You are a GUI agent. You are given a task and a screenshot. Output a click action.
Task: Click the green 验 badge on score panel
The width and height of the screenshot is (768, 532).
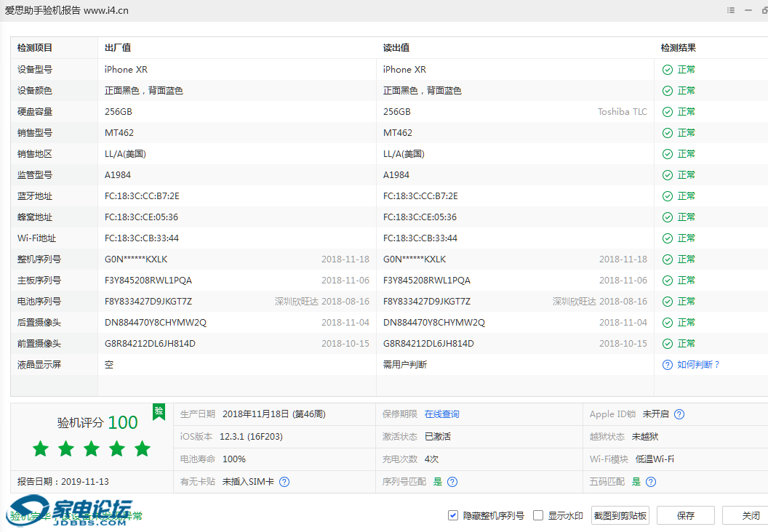[x=159, y=411]
